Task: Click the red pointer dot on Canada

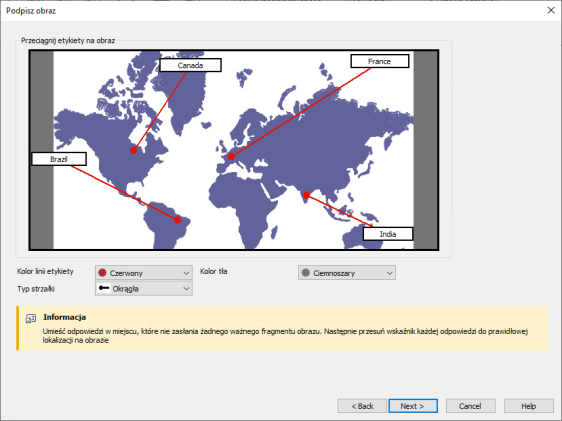Action: (133, 150)
